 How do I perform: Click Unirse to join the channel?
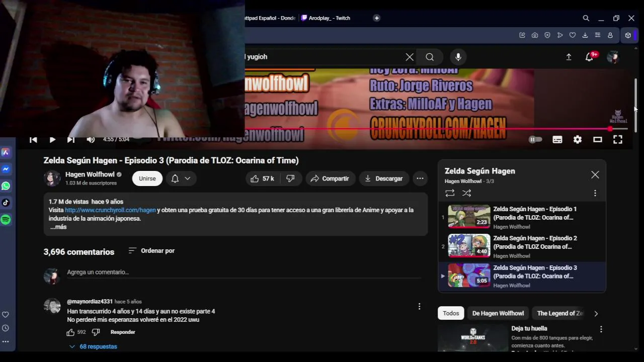147,178
